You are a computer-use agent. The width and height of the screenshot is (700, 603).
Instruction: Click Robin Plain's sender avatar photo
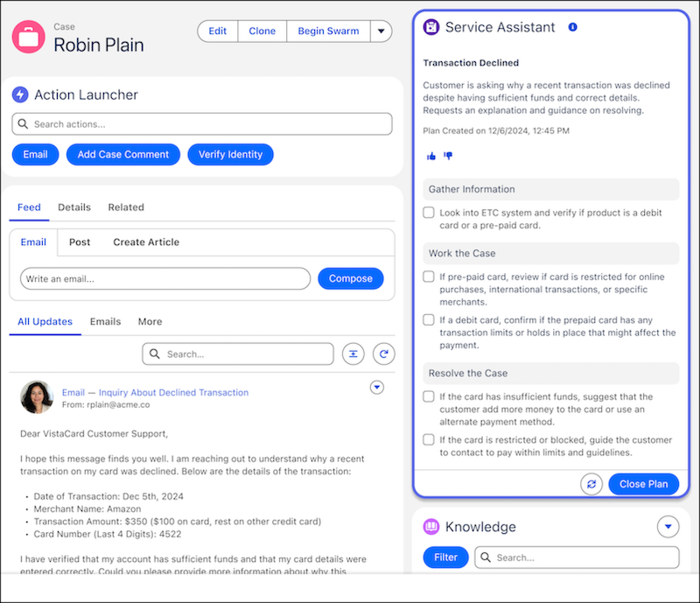coord(37,397)
